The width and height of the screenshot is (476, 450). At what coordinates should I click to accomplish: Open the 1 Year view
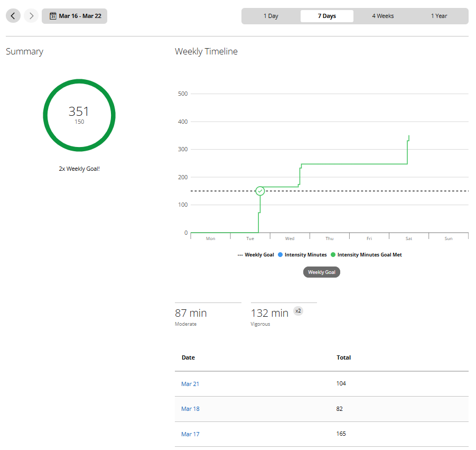click(438, 16)
